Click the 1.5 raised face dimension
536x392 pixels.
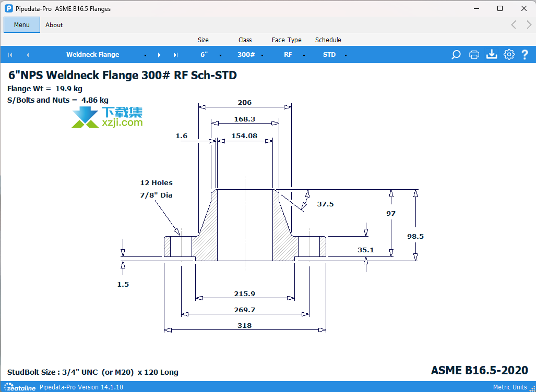[123, 285]
